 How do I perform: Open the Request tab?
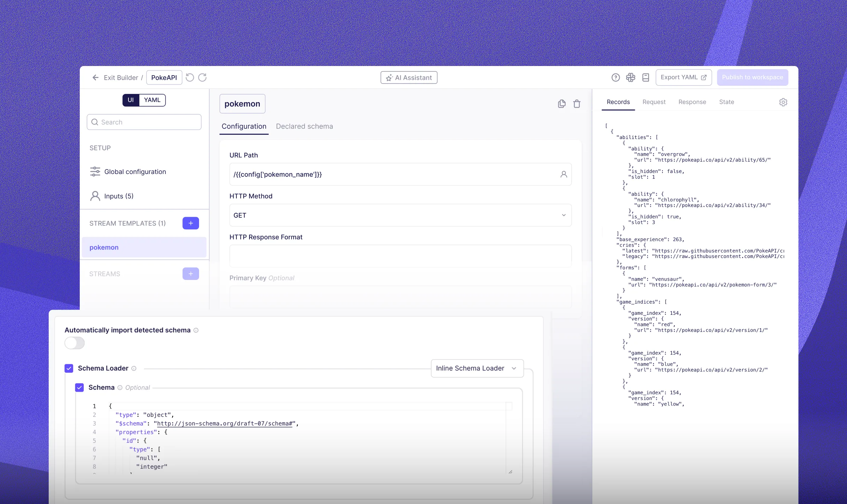tap(654, 102)
